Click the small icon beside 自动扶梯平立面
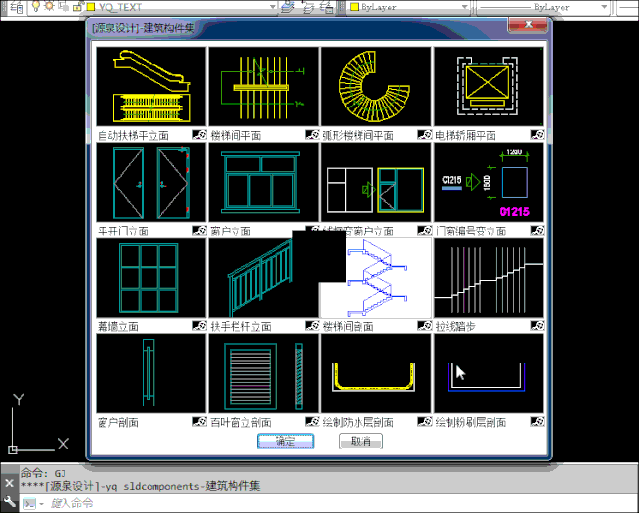 coord(199,134)
